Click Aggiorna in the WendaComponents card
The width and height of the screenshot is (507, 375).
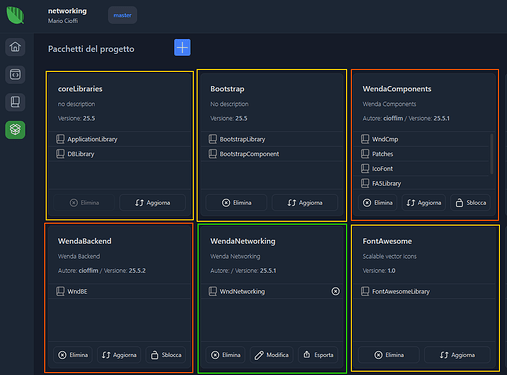coord(424,203)
